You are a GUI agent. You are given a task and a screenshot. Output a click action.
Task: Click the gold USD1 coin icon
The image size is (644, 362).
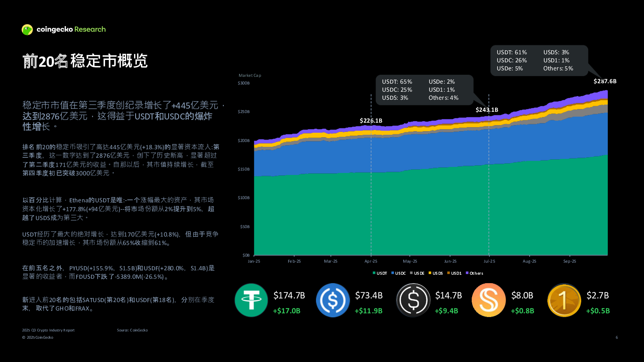click(x=564, y=300)
